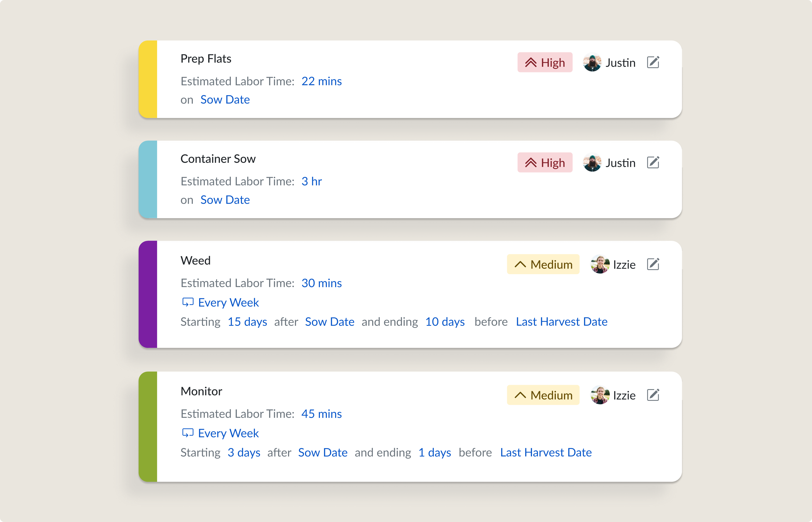This screenshot has height=522, width=812.
Task: Click Justin's avatar on Prep Flats task
Action: click(x=591, y=63)
